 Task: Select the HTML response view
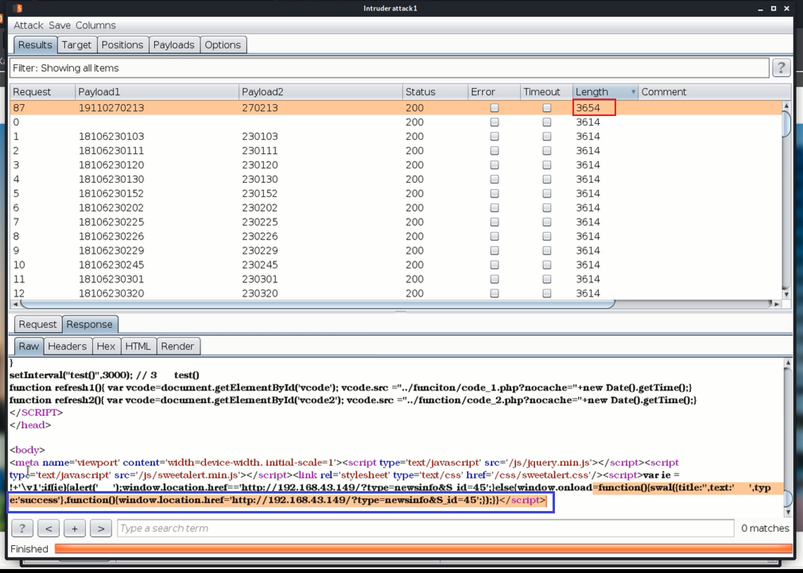[x=138, y=346]
